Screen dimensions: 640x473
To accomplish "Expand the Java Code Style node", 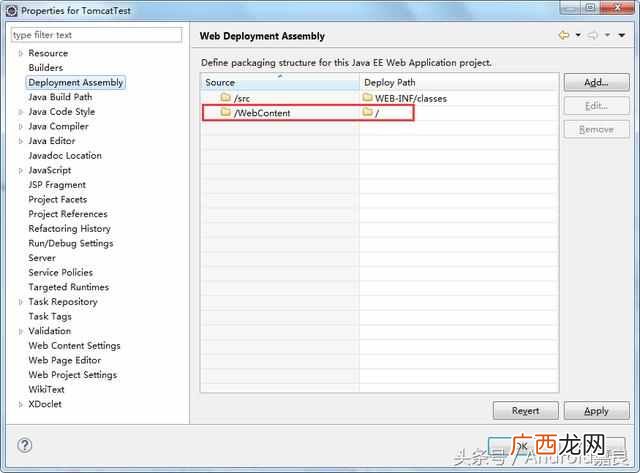I will click(20, 112).
